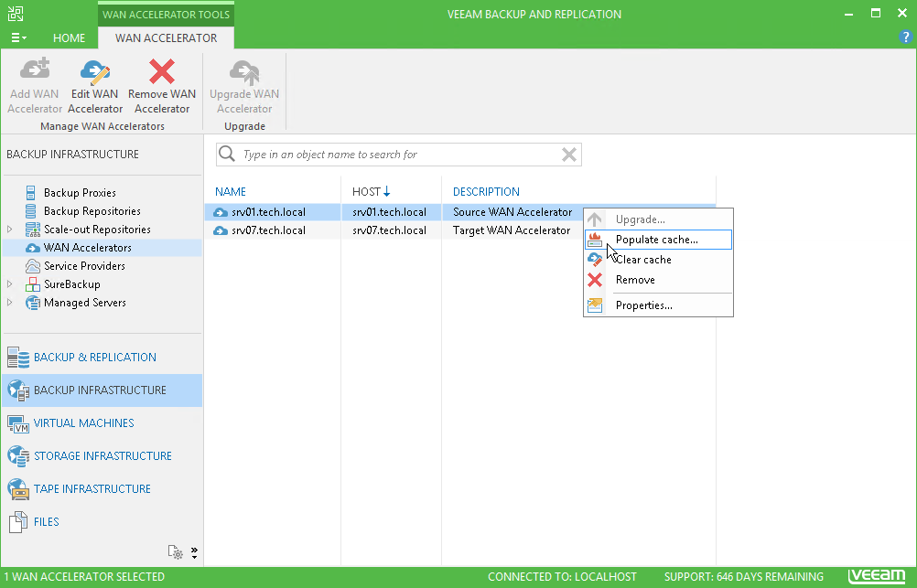
Task: Click the Populate cache flame icon
Action: click(595, 240)
